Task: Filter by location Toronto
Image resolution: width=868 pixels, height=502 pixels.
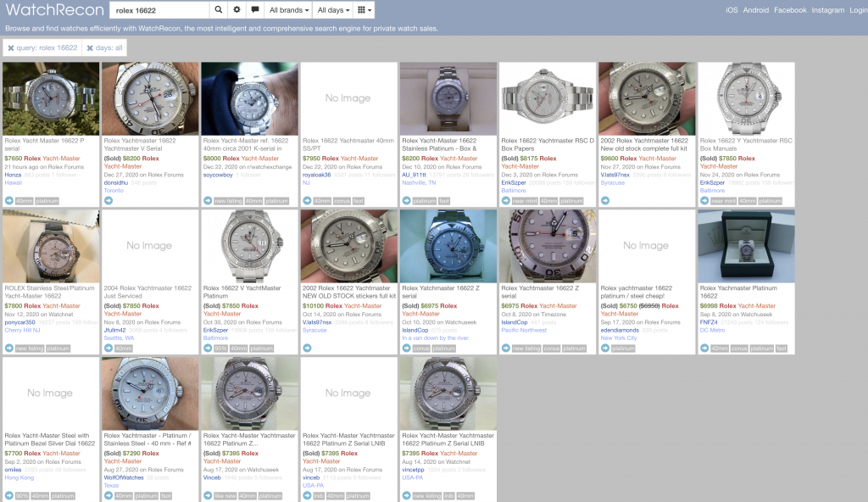Action: click(x=114, y=190)
